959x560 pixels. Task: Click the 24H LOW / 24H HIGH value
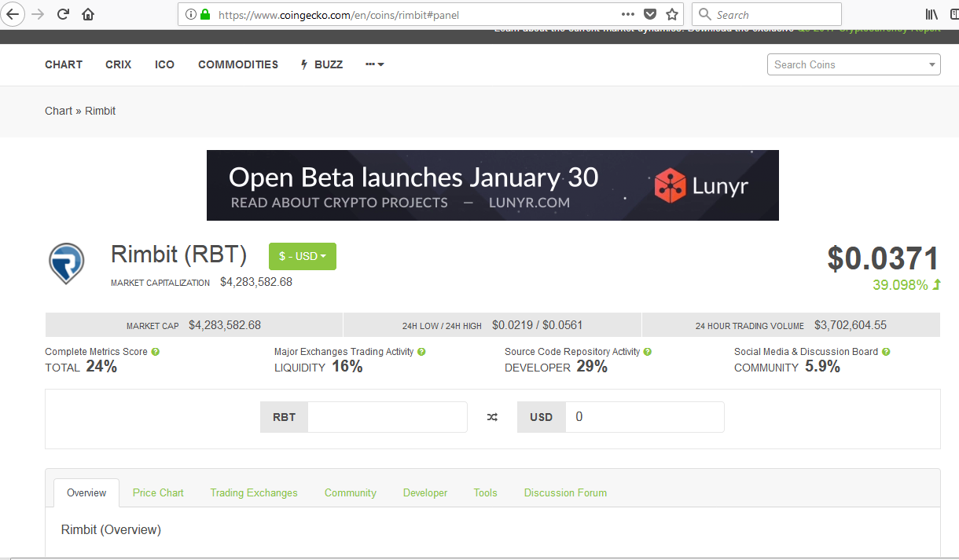tap(538, 325)
